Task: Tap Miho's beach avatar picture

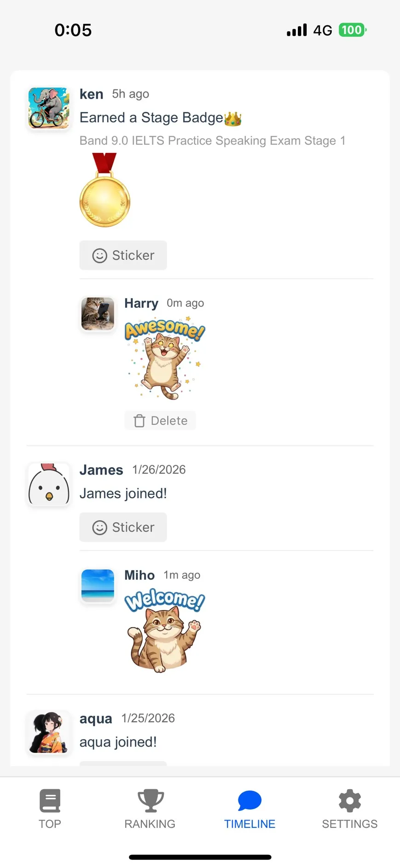Action: click(x=98, y=586)
